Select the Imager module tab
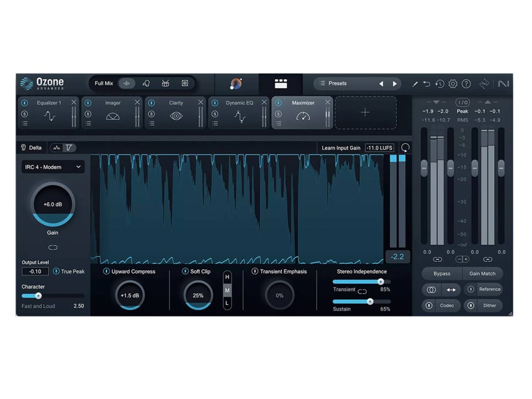This screenshot has height=399, width=532. click(x=113, y=113)
